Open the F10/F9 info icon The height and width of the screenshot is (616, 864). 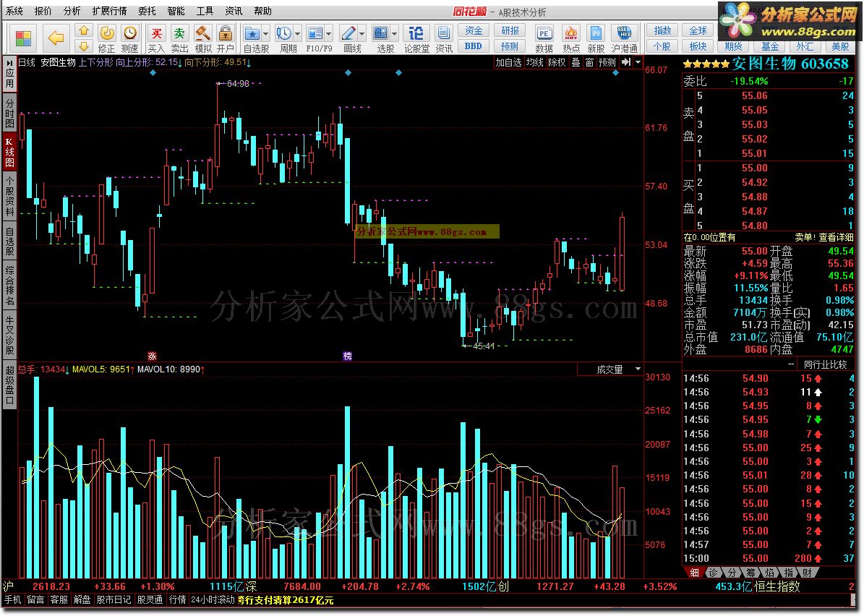[x=315, y=33]
